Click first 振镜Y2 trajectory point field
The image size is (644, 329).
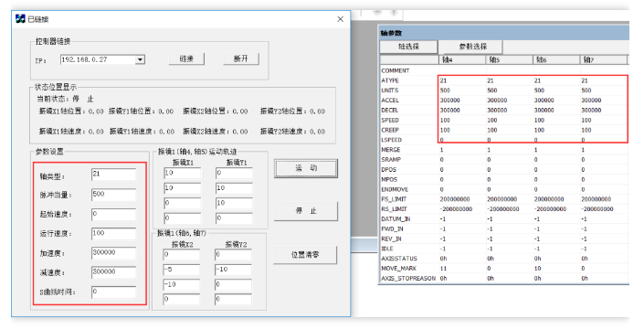tap(233, 255)
